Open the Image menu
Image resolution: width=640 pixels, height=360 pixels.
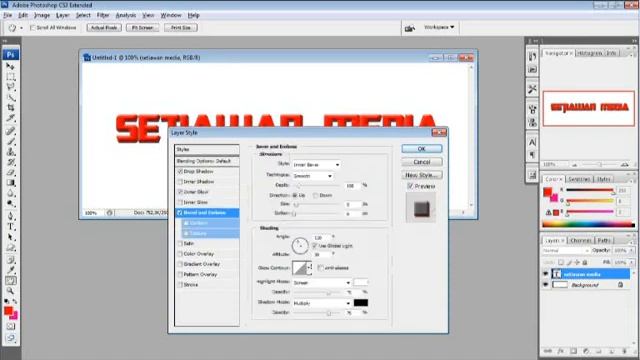tap(42, 15)
